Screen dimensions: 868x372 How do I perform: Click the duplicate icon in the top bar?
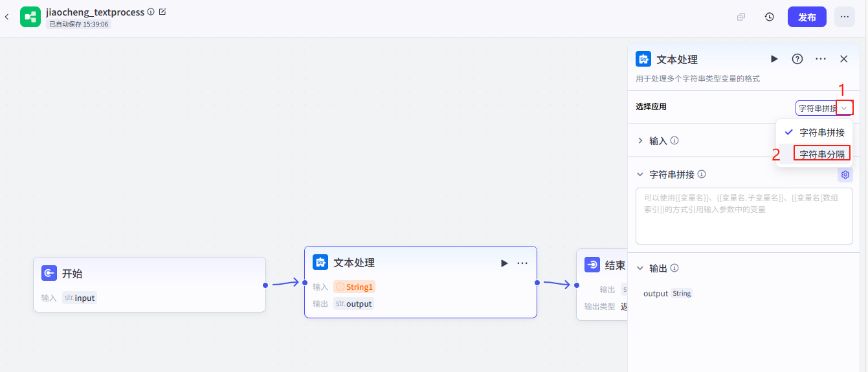(x=741, y=17)
